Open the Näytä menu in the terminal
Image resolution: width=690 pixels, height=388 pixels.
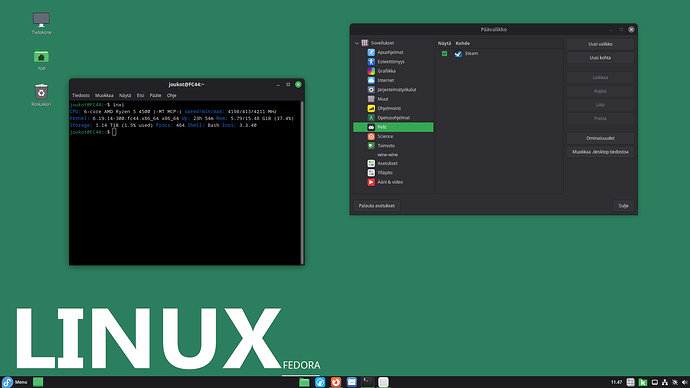125,95
